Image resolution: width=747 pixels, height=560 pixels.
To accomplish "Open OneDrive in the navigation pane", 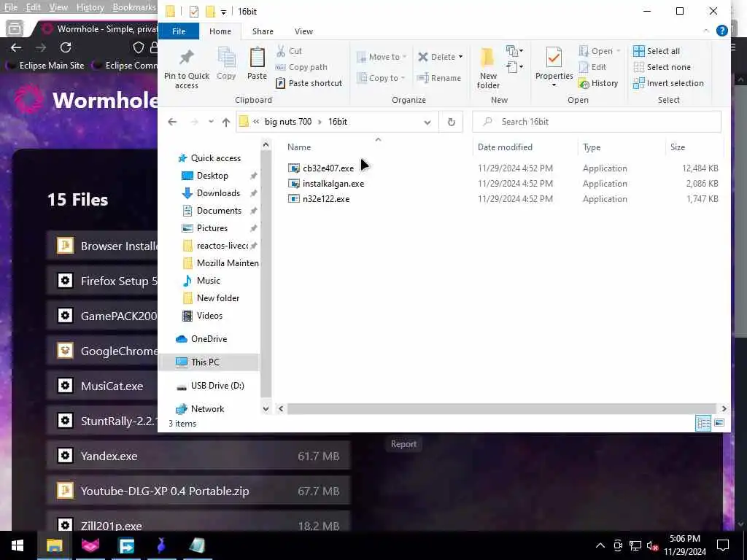I will (209, 338).
